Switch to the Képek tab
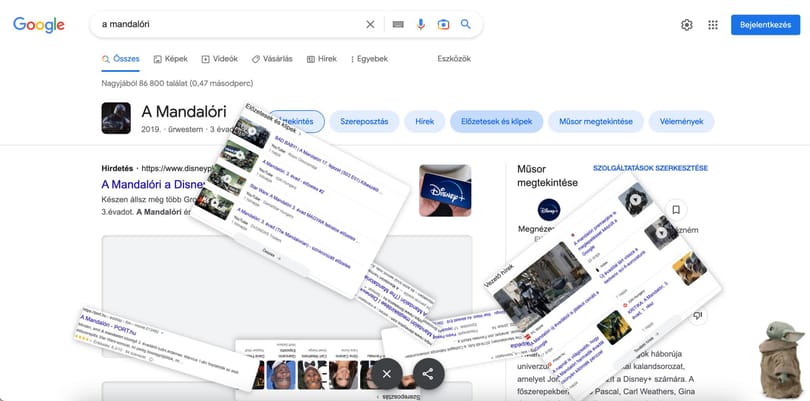This screenshot has height=401, width=810. [x=170, y=59]
